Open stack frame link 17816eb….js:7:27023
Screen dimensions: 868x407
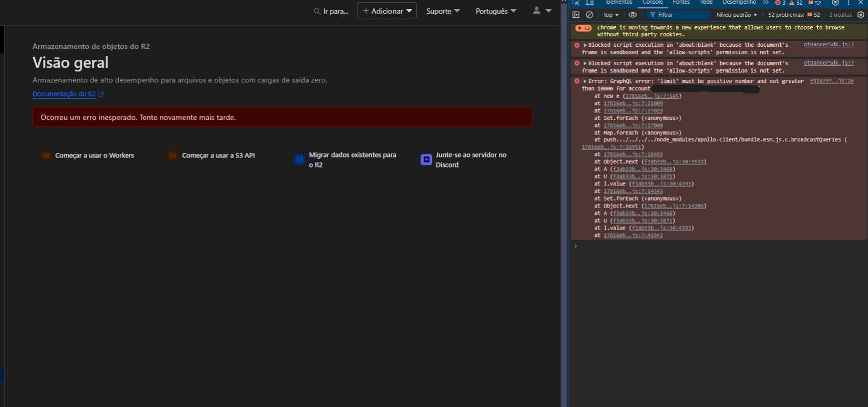[x=633, y=111]
